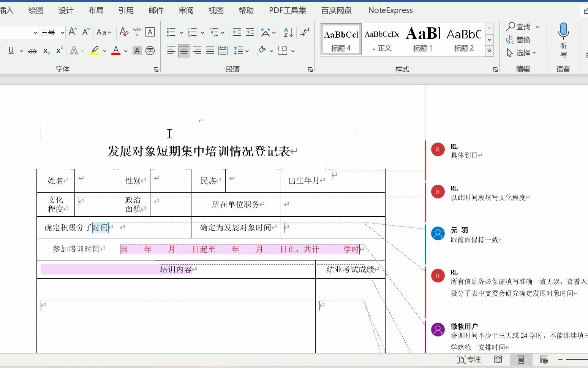Zoom out using the minus control
This screenshot has height=368, width=588.
point(560,359)
